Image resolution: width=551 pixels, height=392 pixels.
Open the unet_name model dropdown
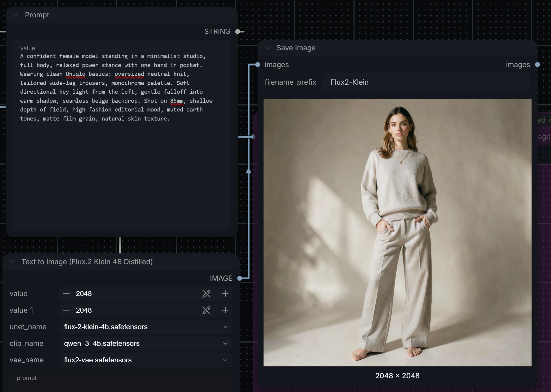pos(146,327)
